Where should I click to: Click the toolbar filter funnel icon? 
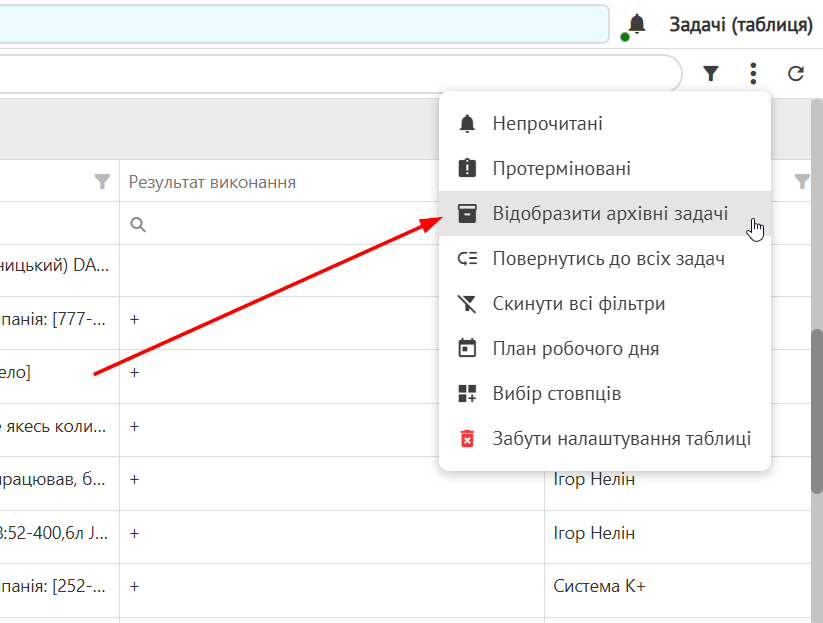point(711,73)
